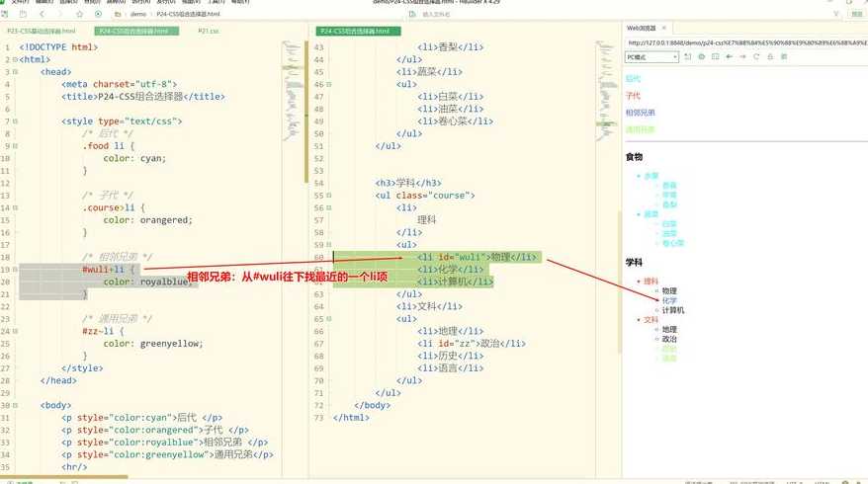Click 'color: cyan;' on line 10

coord(134,158)
